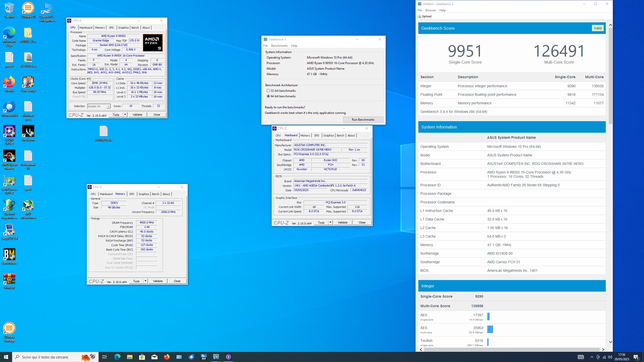Click Close in CPU-Z Memory window
This screenshot has width=644, height=362.
(x=177, y=281)
